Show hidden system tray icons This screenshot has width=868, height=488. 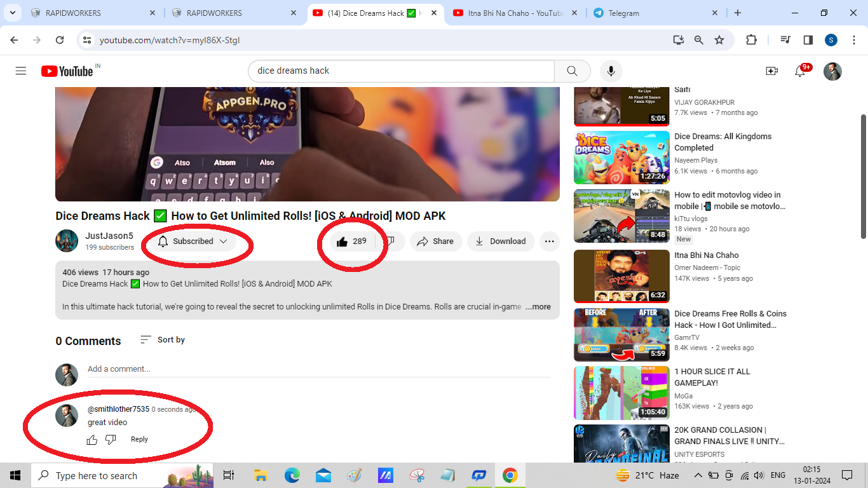(698, 475)
